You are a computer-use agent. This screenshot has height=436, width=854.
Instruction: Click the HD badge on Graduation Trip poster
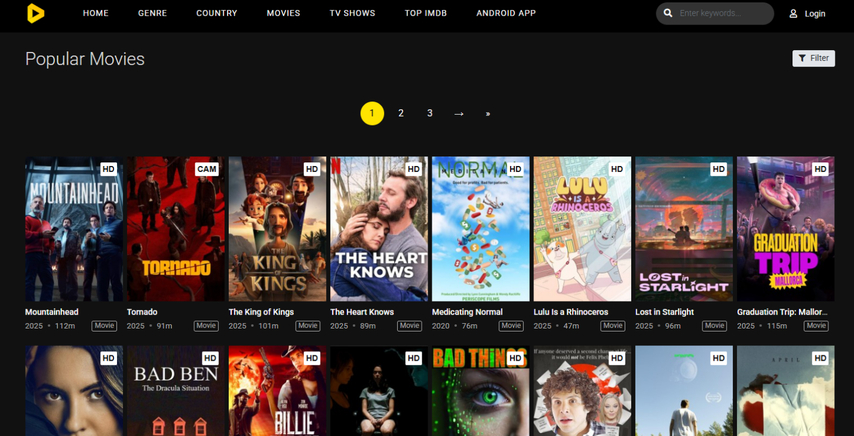tap(820, 169)
